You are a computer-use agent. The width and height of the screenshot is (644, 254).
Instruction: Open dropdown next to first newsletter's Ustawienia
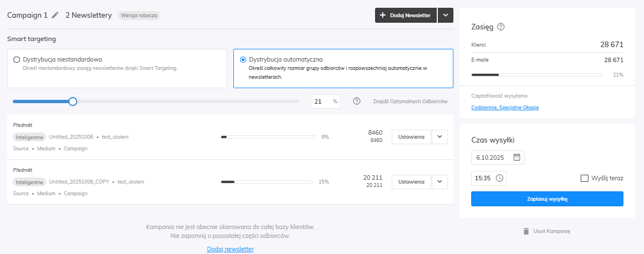click(x=440, y=136)
